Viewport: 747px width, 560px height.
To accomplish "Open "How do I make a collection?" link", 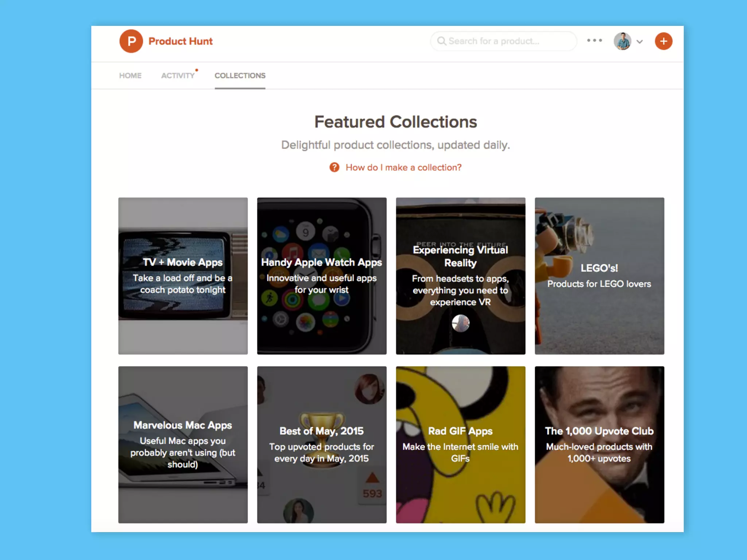I will coord(403,167).
